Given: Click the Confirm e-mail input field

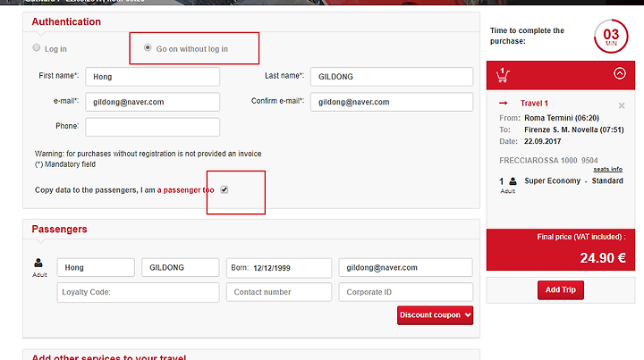Looking at the screenshot, I should click(392, 102).
